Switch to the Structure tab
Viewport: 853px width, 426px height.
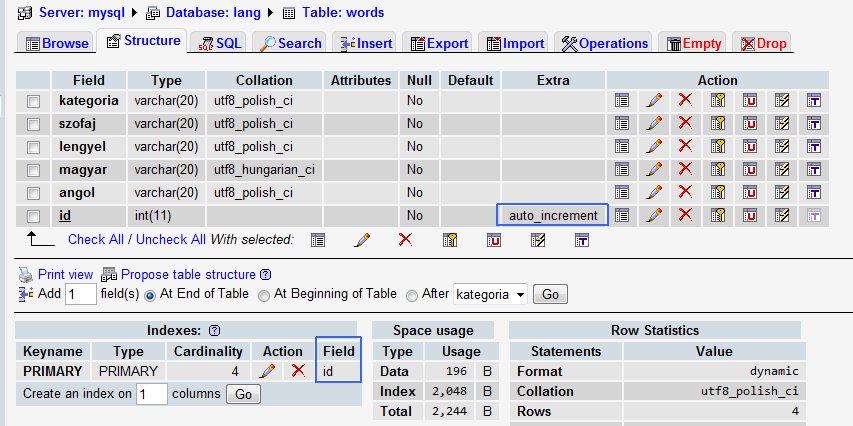[x=144, y=41]
